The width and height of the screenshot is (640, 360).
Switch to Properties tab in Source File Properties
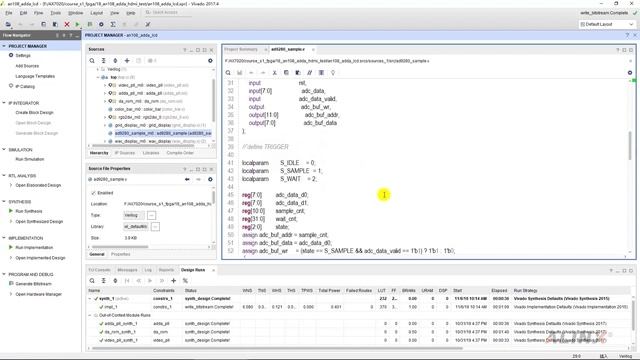(120, 254)
